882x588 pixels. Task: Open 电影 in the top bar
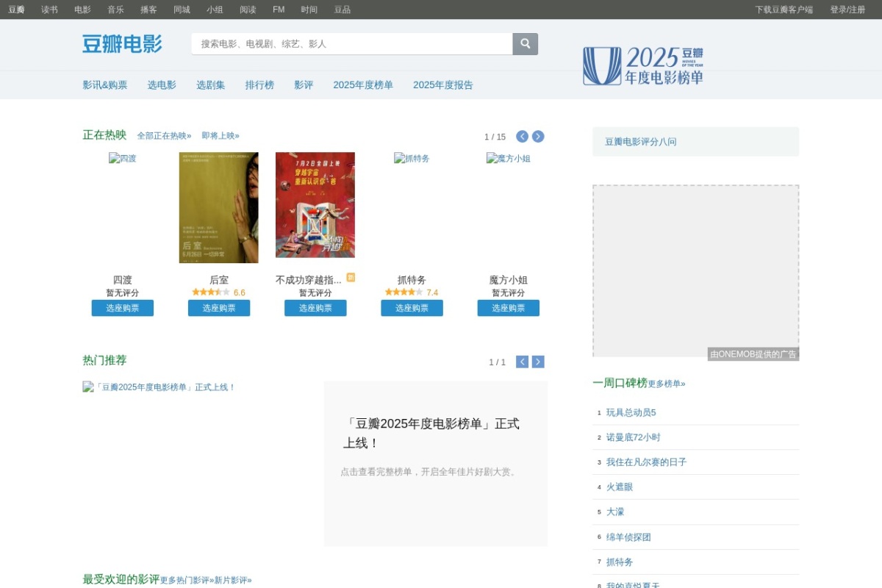click(82, 10)
